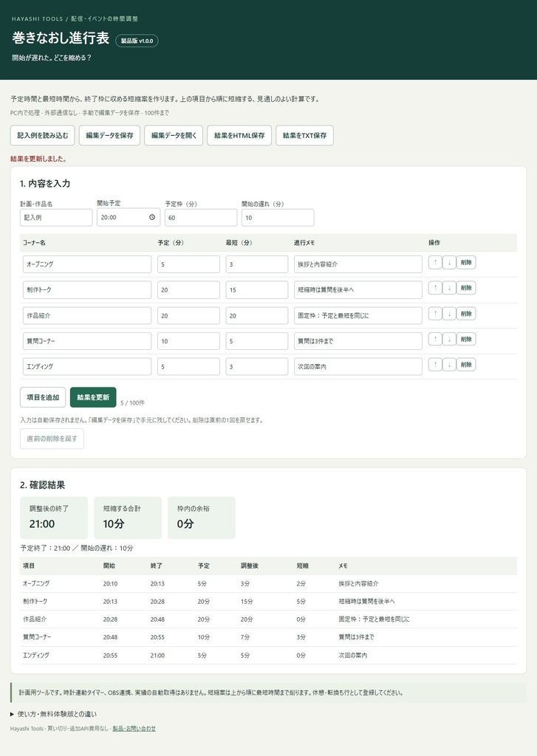Add a row with 項目を追加
537x756 pixels.
click(x=43, y=397)
